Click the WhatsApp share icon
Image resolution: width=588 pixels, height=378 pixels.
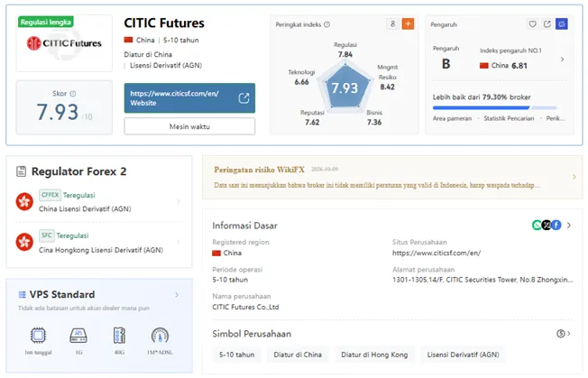pos(537,225)
